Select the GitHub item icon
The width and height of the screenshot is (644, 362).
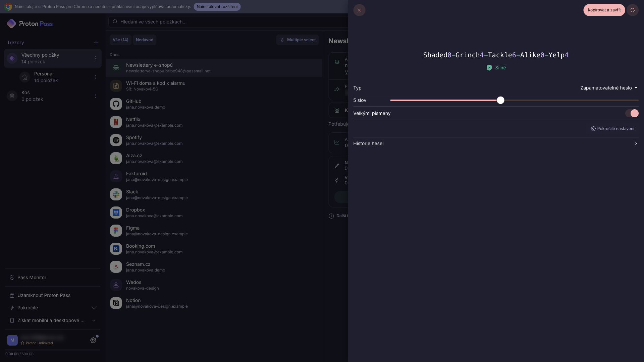(116, 104)
